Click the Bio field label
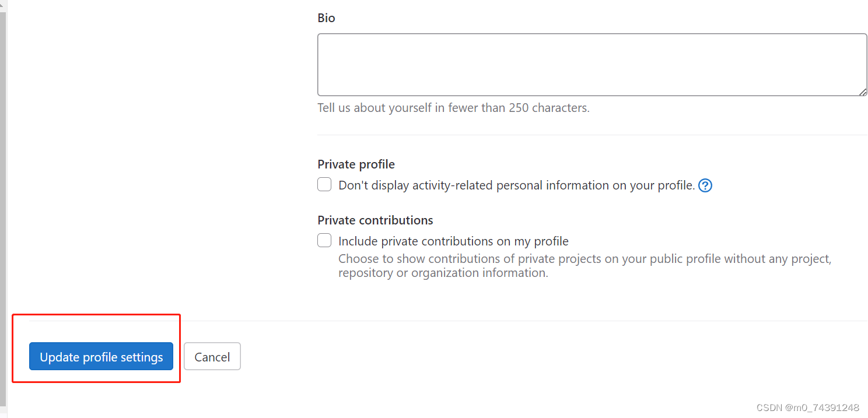 (326, 18)
